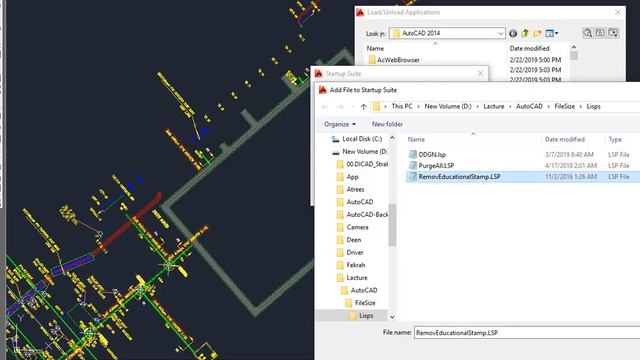Open the Atrees folder in tree
The width and height of the screenshot is (640, 360).
point(350,189)
